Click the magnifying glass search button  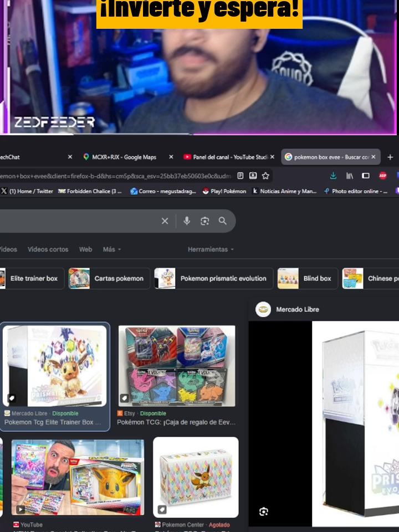pyautogui.click(x=223, y=221)
